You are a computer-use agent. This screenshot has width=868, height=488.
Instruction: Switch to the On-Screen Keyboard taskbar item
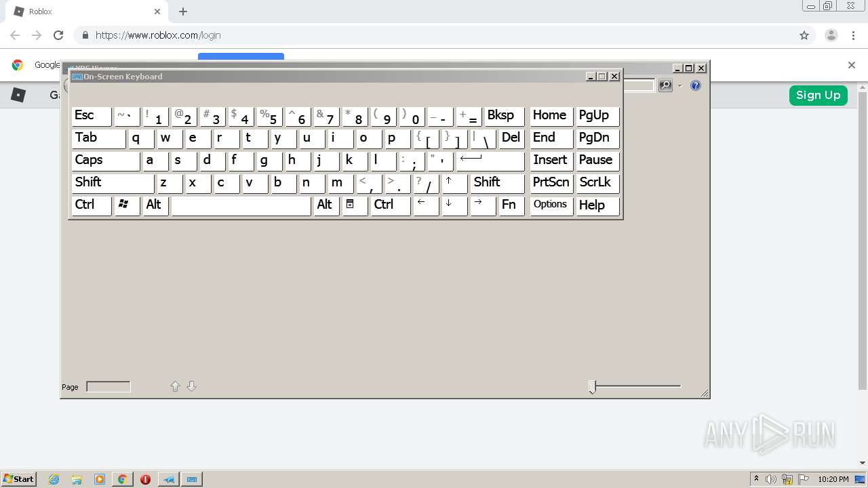pyautogui.click(x=192, y=479)
